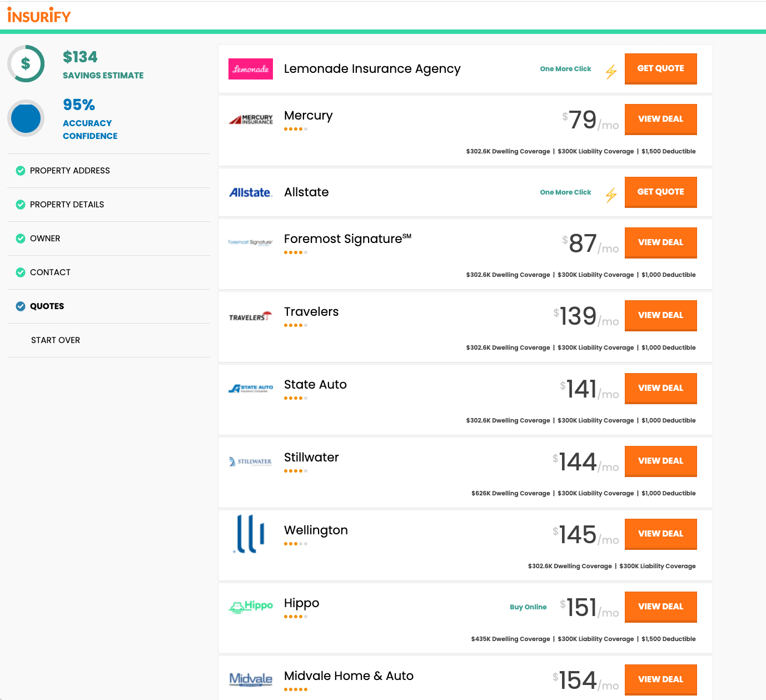This screenshot has width=766, height=700.
Task: Get a quote from Lemonade Insurance Agency
Action: [x=660, y=68]
